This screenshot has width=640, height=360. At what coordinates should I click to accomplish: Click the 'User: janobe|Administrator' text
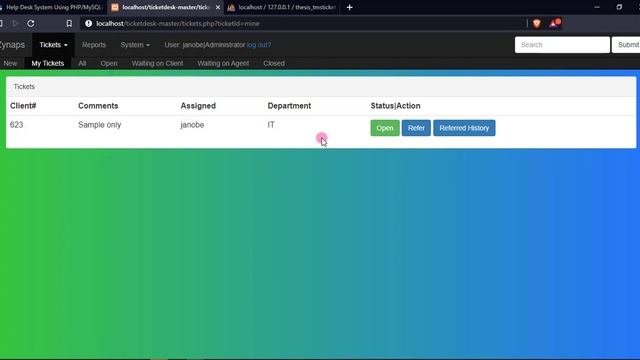tap(204, 45)
